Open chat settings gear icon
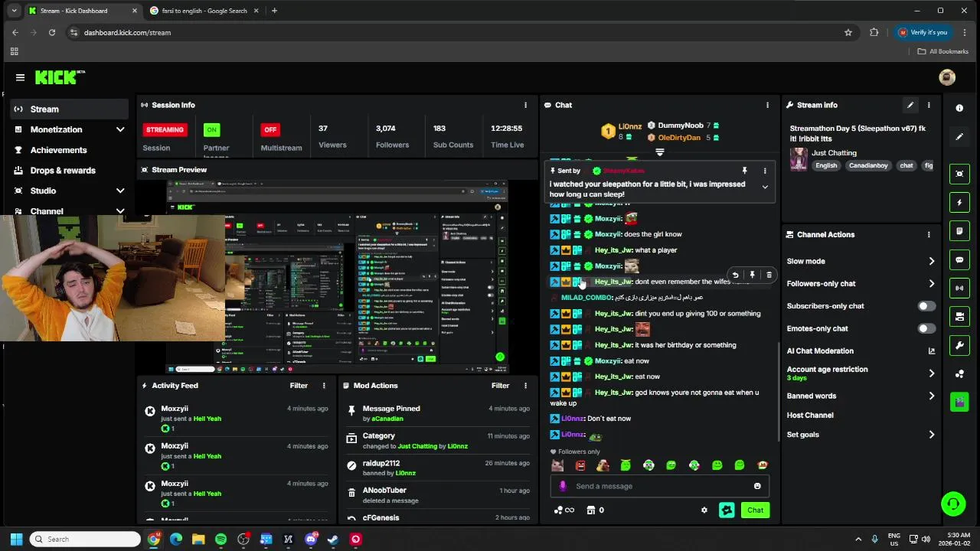The width and height of the screenshot is (980, 551). point(704,510)
